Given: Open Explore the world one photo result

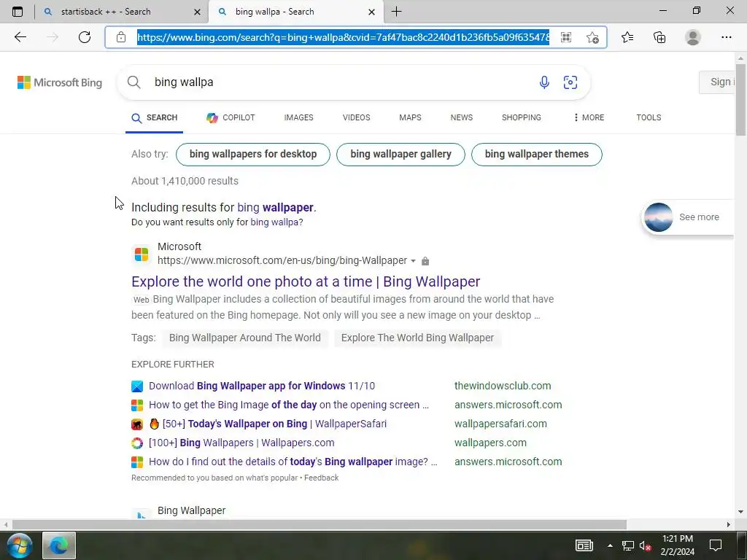Looking at the screenshot, I should coord(306,281).
